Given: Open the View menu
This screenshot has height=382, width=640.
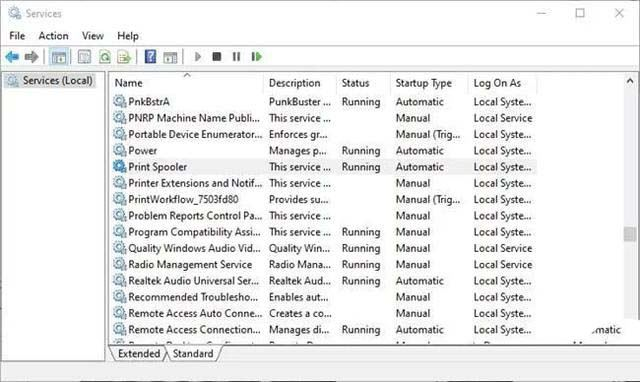Looking at the screenshot, I should [93, 36].
